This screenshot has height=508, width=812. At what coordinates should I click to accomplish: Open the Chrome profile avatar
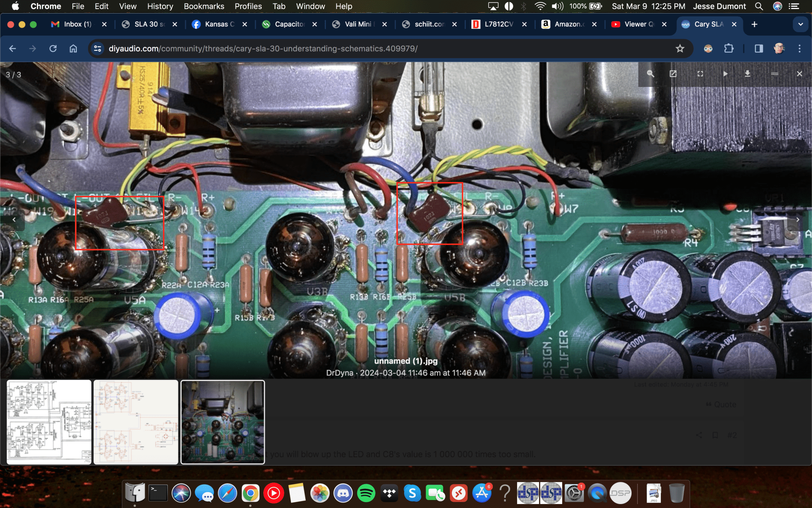[779, 48]
